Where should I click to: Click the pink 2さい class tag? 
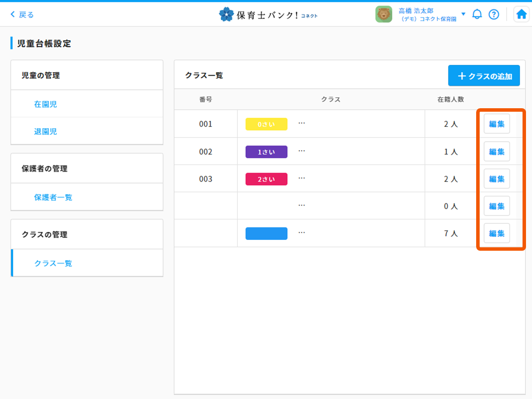click(266, 179)
